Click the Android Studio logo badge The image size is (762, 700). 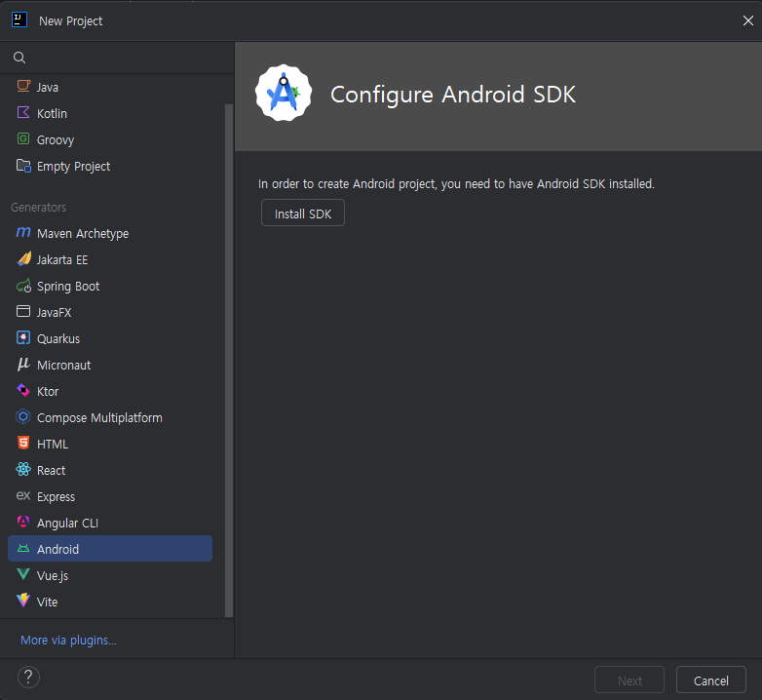click(284, 94)
